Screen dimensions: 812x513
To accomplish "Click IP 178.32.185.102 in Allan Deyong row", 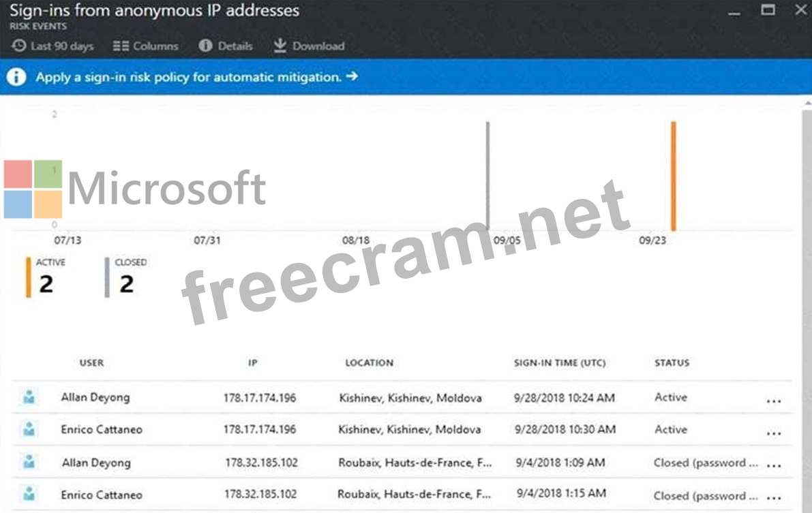I will [261, 463].
